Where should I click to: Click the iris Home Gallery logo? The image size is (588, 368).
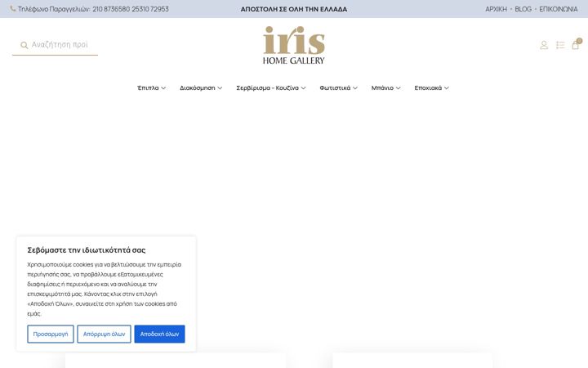294,45
